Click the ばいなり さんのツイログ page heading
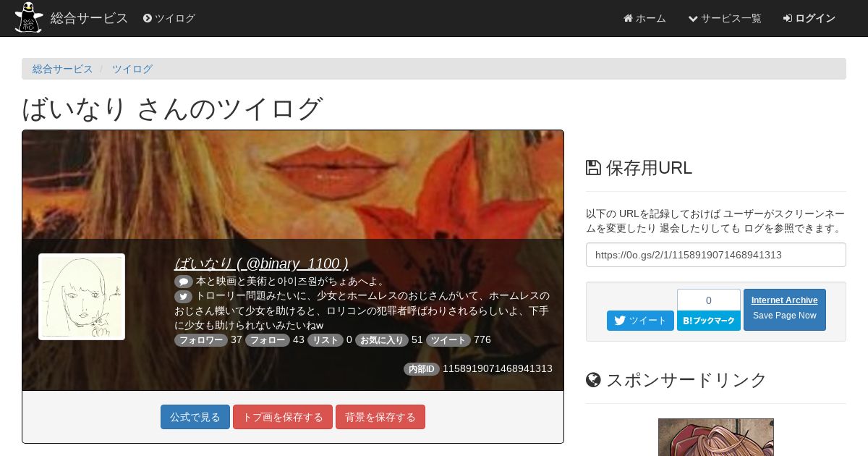 click(172, 109)
